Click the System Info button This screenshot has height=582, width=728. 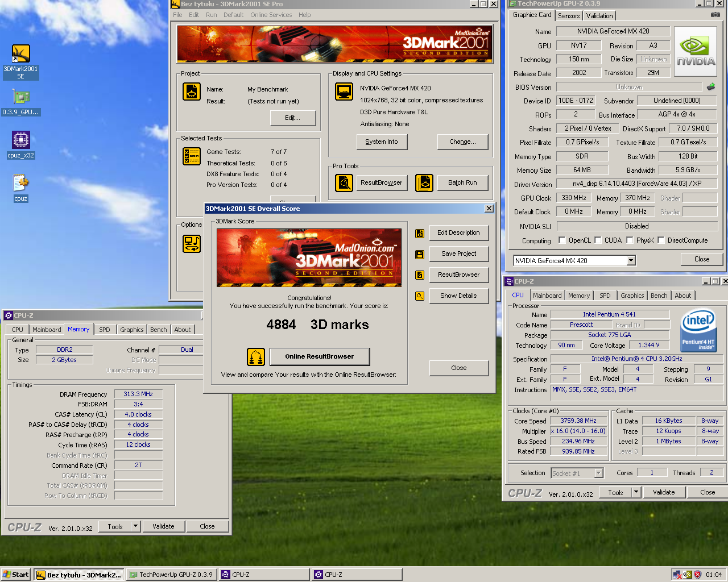[382, 142]
